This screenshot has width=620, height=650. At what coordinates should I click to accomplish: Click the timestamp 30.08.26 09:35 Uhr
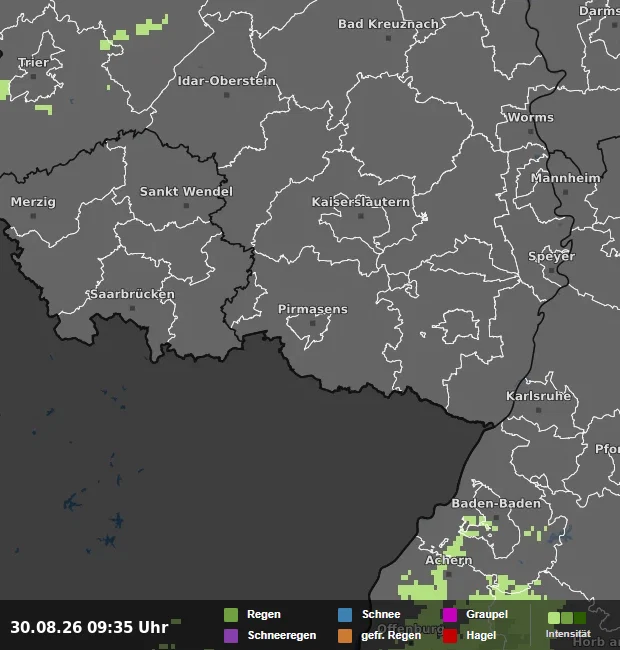pyautogui.click(x=89, y=627)
